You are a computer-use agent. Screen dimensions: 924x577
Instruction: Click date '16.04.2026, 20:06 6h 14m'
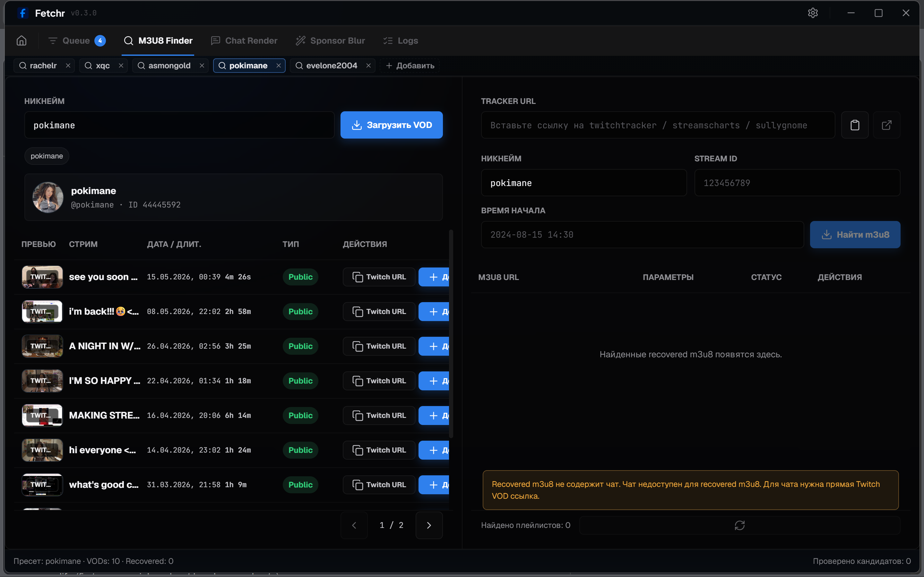tap(199, 416)
